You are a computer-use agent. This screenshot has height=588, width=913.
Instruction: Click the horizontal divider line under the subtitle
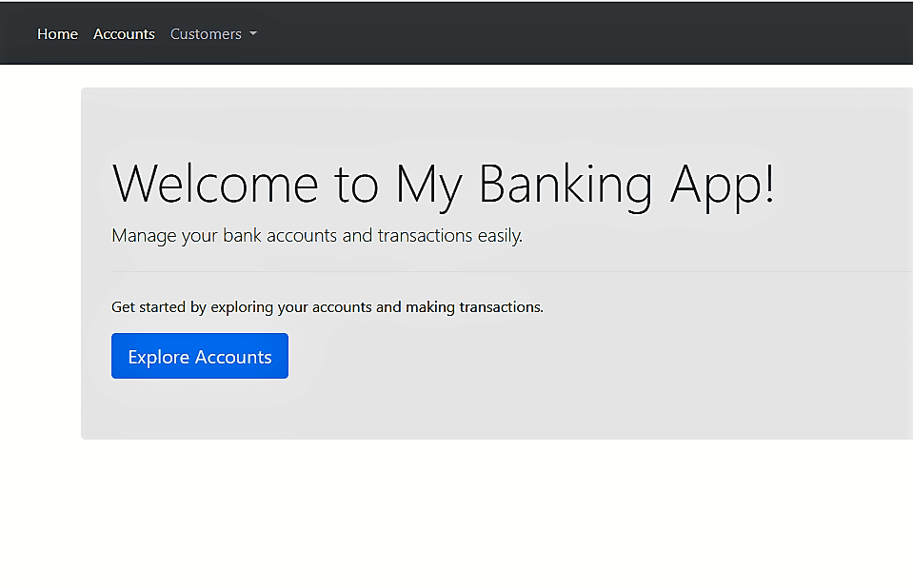(512, 271)
